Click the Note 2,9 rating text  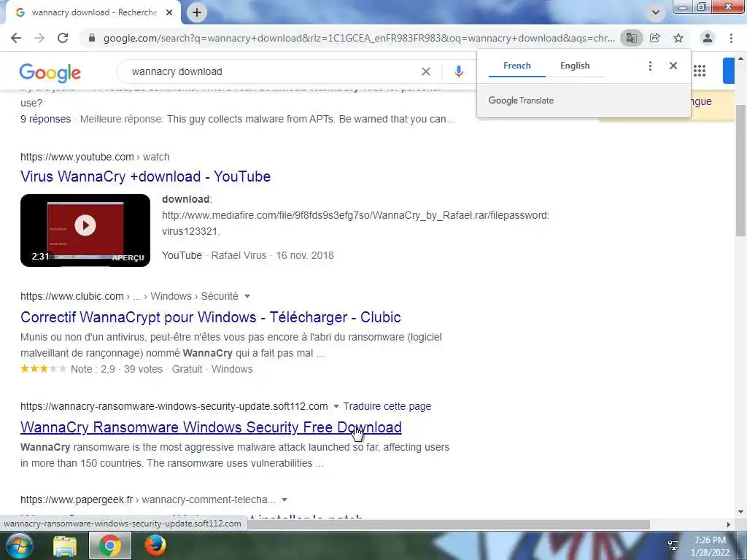tap(93, 369)
